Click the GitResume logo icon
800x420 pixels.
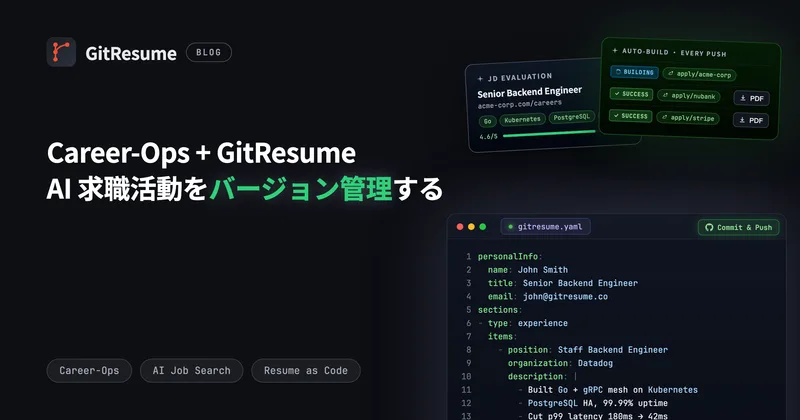(61, 52)
